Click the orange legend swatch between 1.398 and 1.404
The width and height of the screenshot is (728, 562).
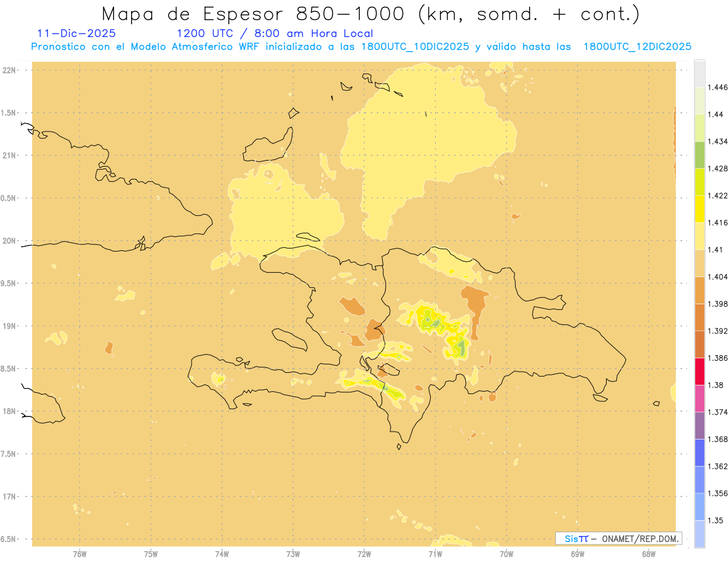[x=699, y=290]
